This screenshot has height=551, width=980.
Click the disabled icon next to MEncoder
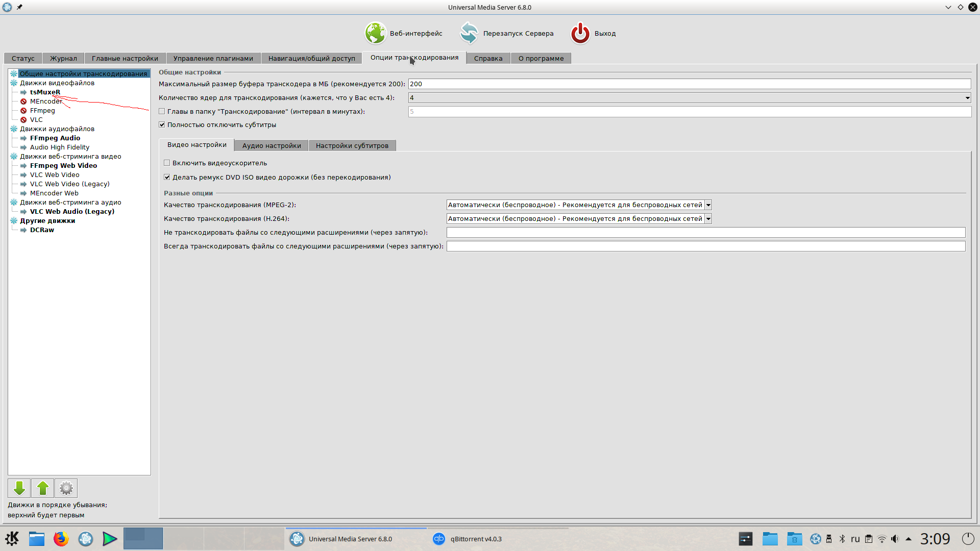coord(23,102)
